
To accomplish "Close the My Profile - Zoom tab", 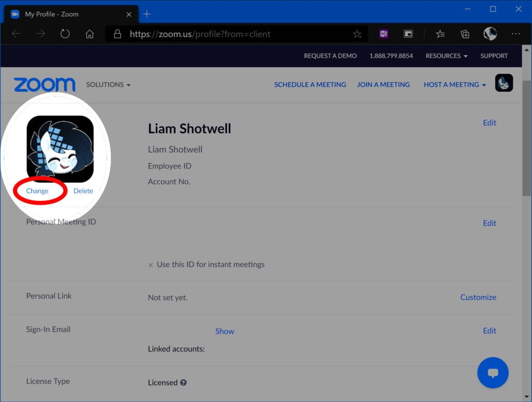I will (129, 14).
